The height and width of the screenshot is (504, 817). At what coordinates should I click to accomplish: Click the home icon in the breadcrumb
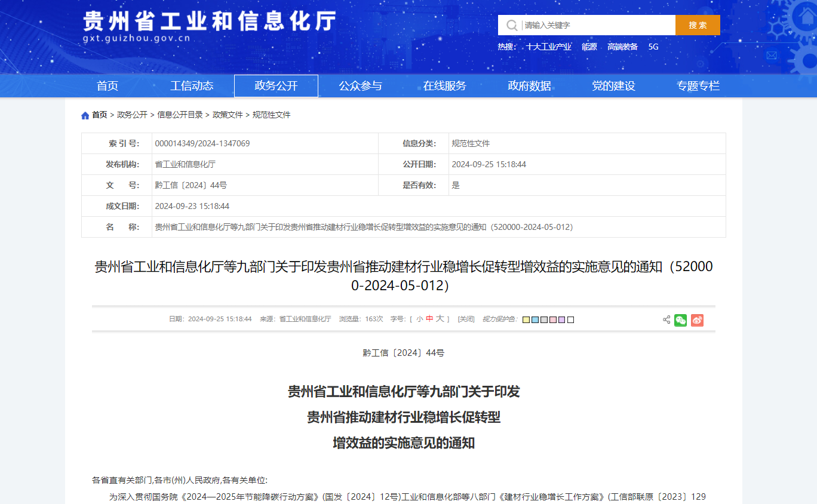point(85,115)
